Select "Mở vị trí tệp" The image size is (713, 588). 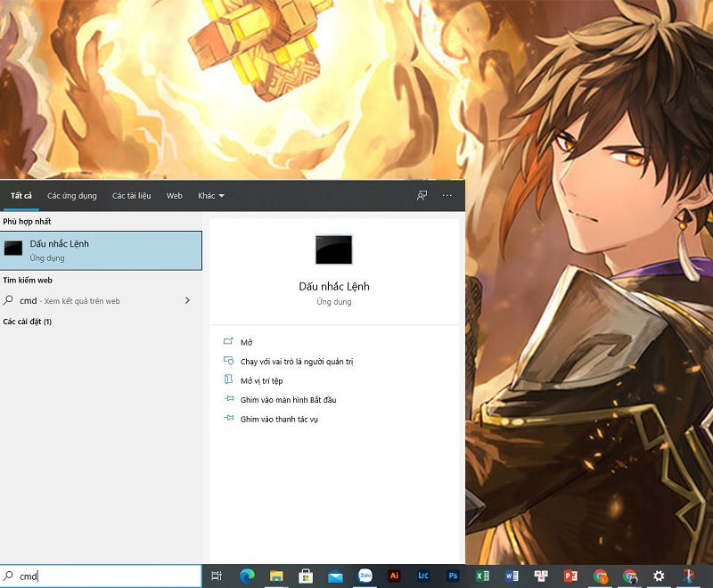coord(261,380)
